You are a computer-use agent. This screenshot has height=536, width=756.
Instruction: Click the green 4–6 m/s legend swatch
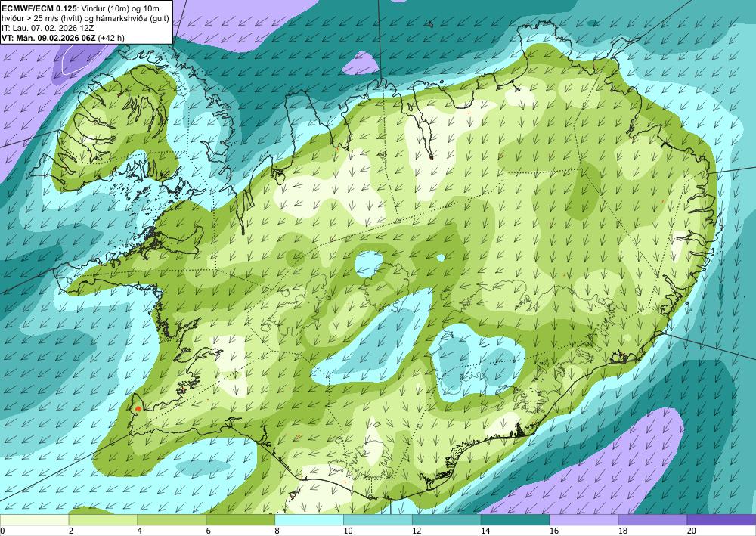172,520
